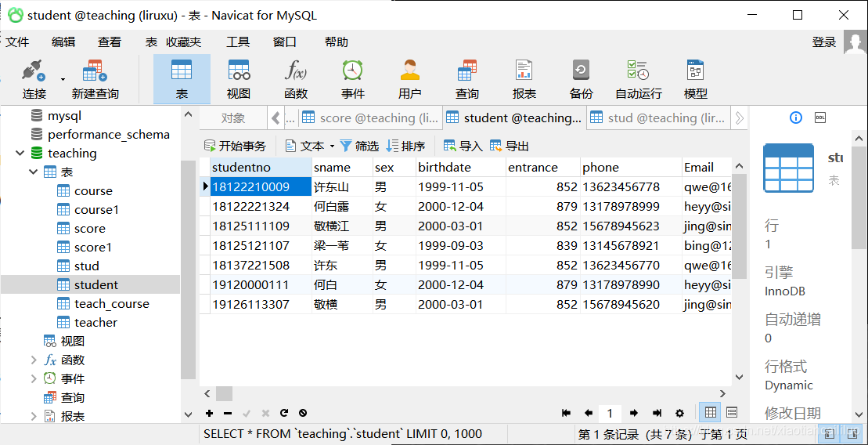This screenshot has width=868, height=445.
Task: Open the 帮助 menu
Action: point(336,42)
